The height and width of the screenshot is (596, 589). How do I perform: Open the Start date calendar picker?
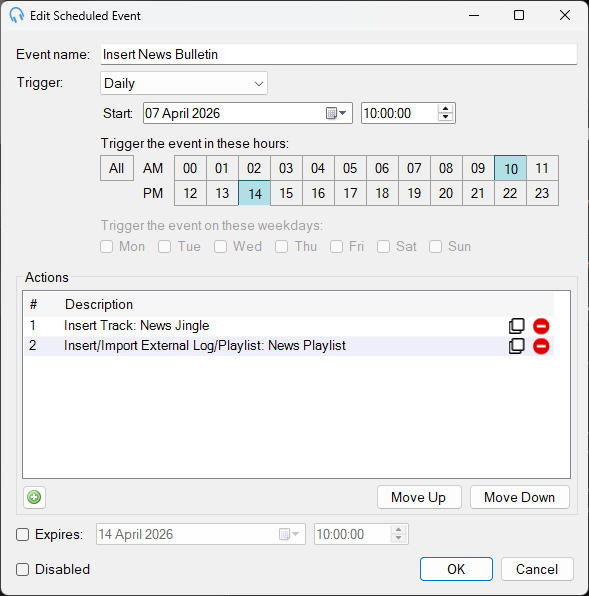tap(336, 113)
